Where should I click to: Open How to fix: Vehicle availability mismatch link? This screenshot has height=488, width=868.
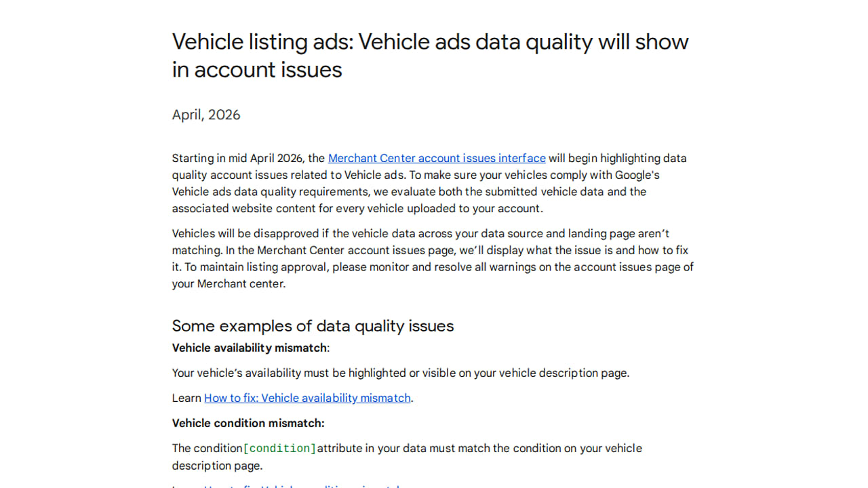[x=307, y=398]
